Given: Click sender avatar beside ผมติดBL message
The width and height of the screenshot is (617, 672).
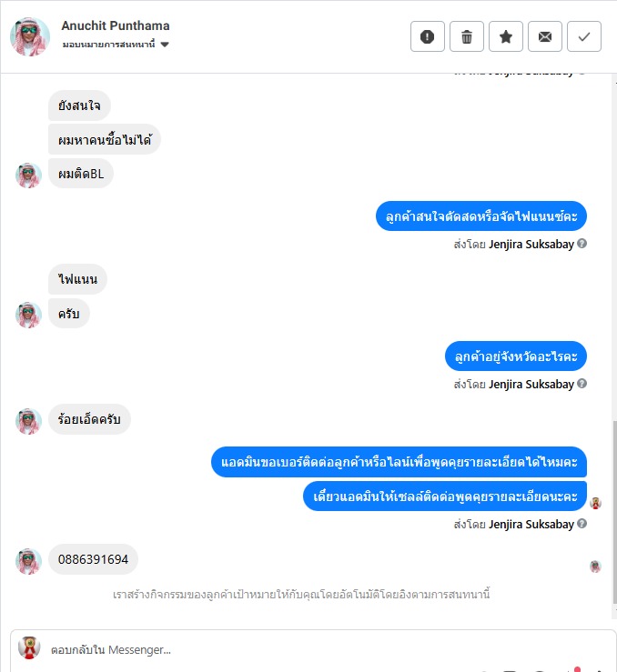Looking at the screenshot, I should (28, 175).
